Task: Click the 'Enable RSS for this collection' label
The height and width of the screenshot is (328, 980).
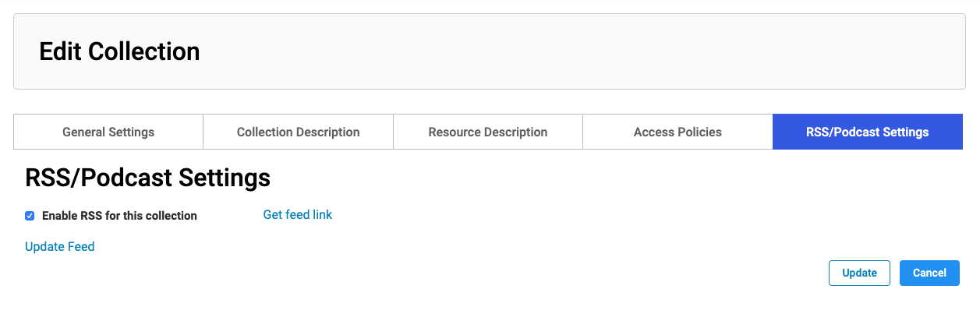Action: coord(119,216)
